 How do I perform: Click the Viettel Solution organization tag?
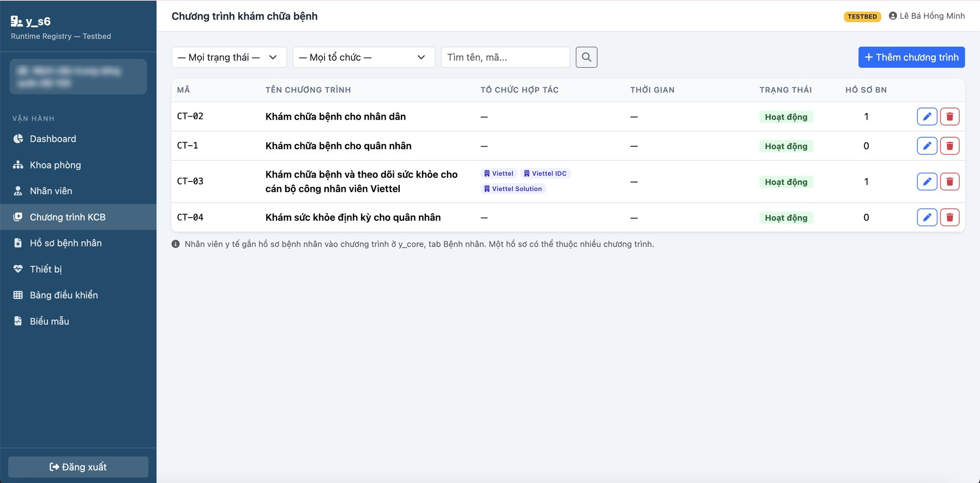click(x=513, y=189)
